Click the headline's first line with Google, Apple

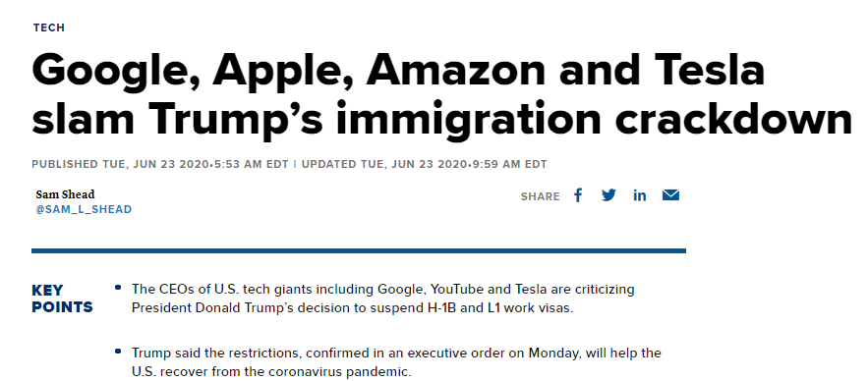(x=398, y=71)
